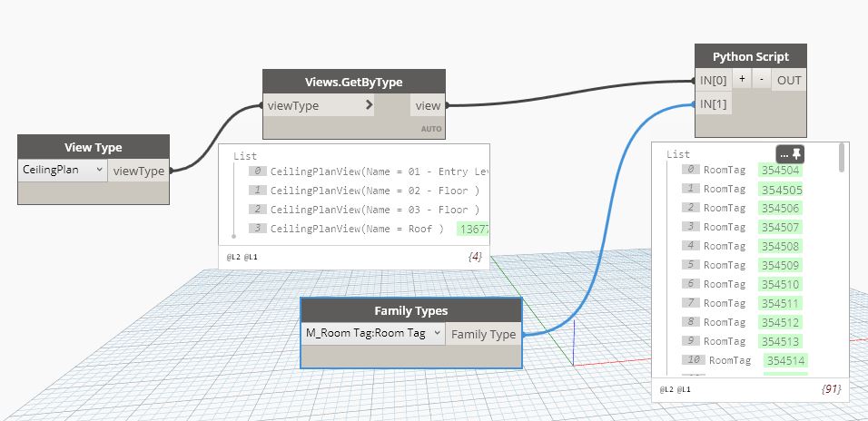Add an input port with the plus button

pyautogui.click(x=742, y=80)
